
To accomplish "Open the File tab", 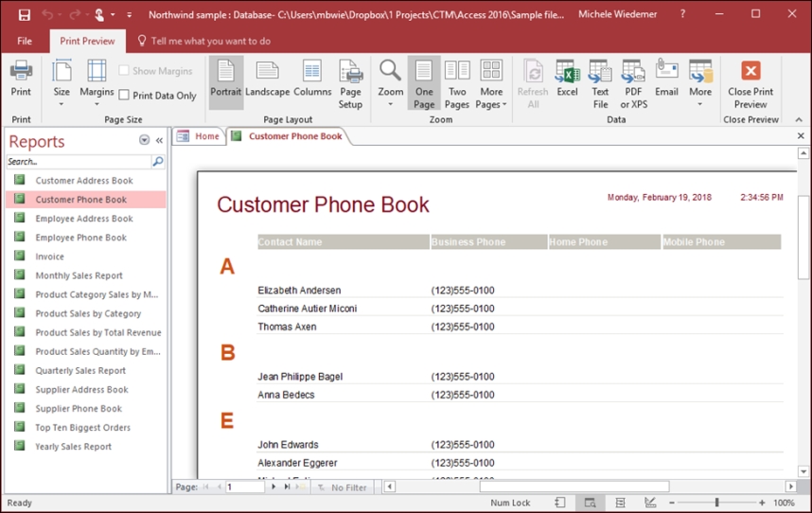I will coord(25,41).
